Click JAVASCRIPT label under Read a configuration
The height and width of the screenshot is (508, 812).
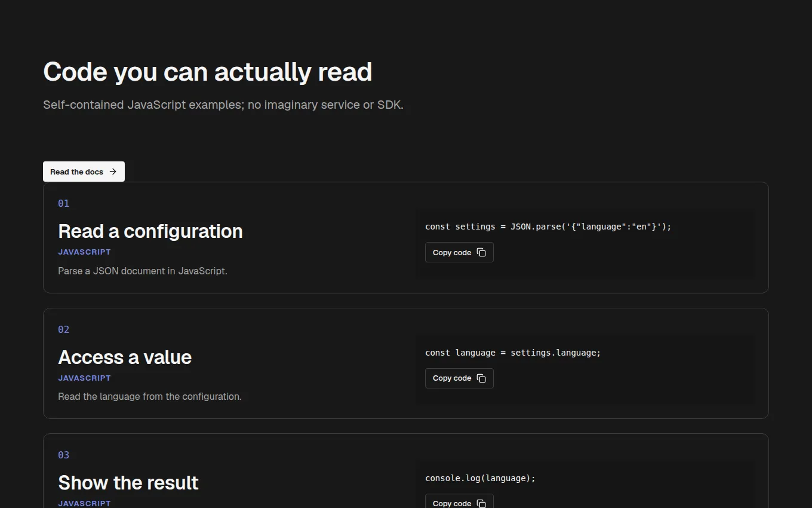coord(84,252)
